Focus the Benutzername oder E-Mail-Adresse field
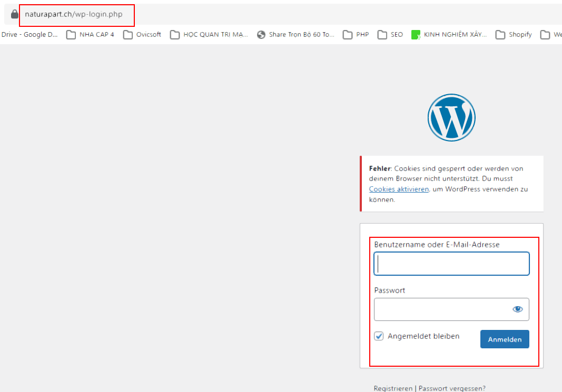562x392 pixels. point(451,264)
